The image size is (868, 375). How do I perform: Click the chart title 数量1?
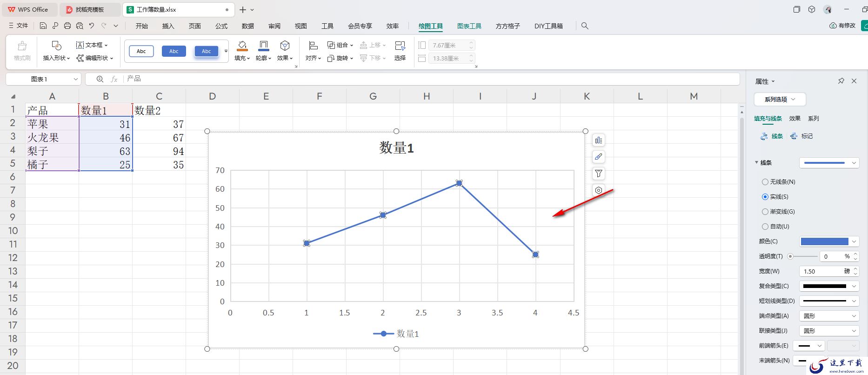[396, 148]
